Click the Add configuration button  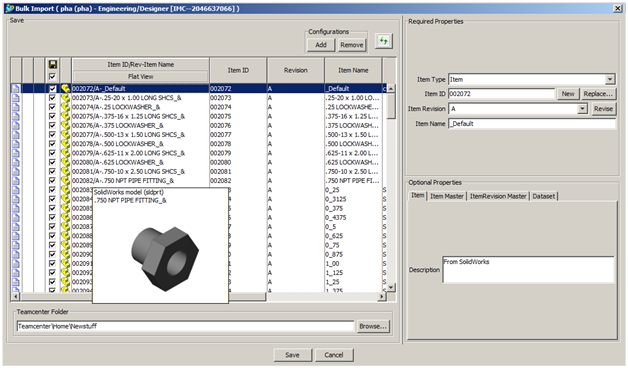coord(321,45)
